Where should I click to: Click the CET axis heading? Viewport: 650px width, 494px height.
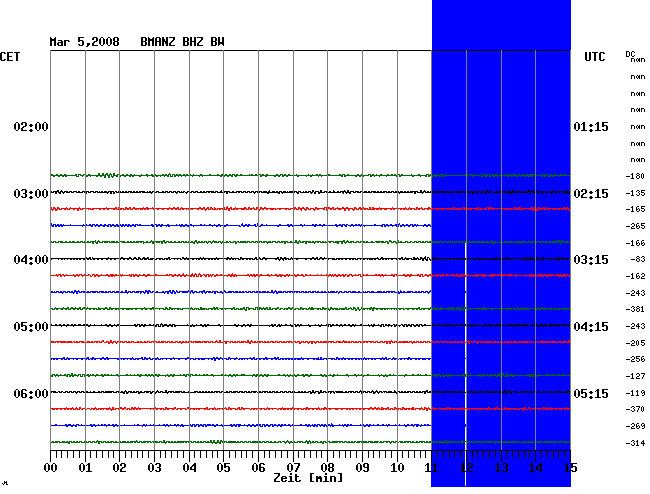click(10, 57)
